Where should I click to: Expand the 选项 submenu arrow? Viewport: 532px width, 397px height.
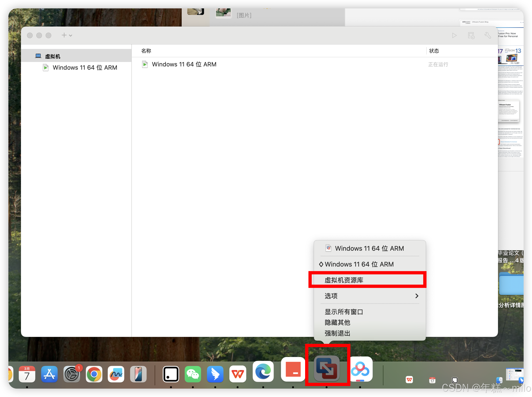tap(417, 296)
